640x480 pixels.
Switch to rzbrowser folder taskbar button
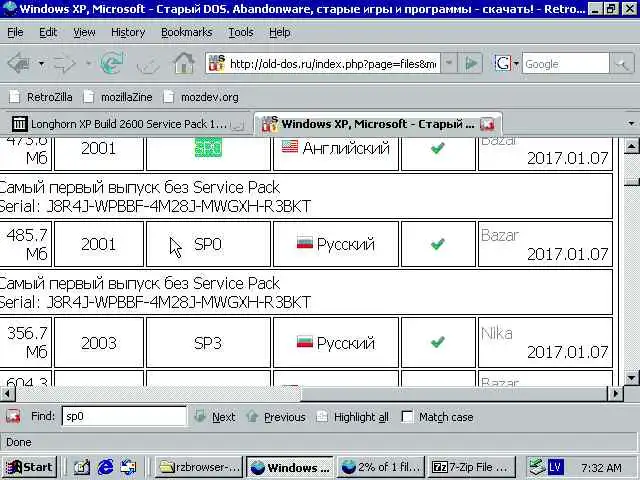coord(199,467)
